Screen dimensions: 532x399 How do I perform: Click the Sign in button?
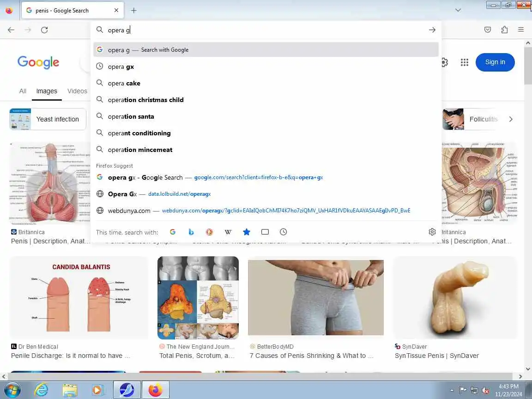(495, 62)
